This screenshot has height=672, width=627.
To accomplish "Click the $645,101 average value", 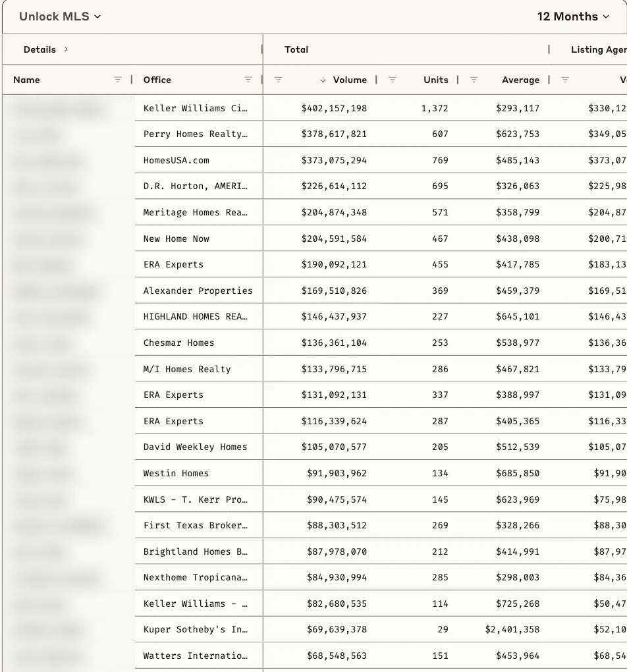I will point(518,316).
